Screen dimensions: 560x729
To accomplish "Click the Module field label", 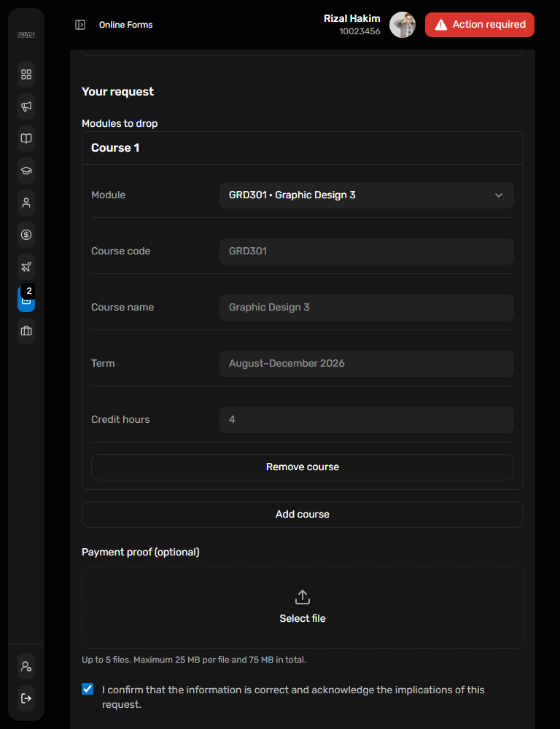I will tap(109, 195).
